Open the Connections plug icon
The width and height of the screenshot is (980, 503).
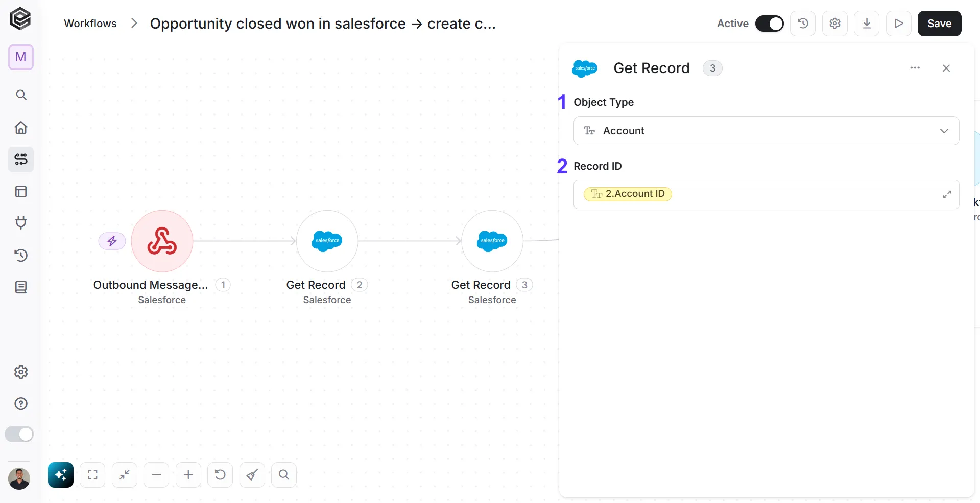point(21,223)
